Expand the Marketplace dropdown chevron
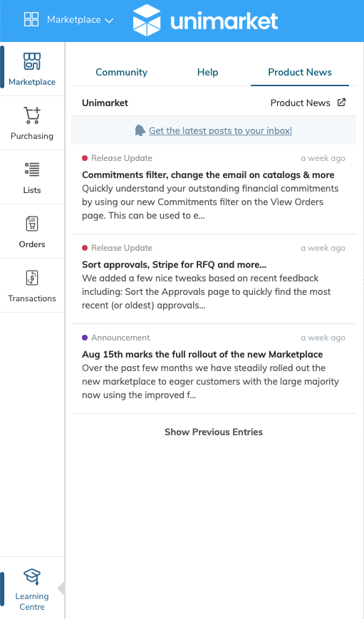Image resolution: width=364 pixels, height=619 pixels. pyautogui.click(x=109, y=20)
